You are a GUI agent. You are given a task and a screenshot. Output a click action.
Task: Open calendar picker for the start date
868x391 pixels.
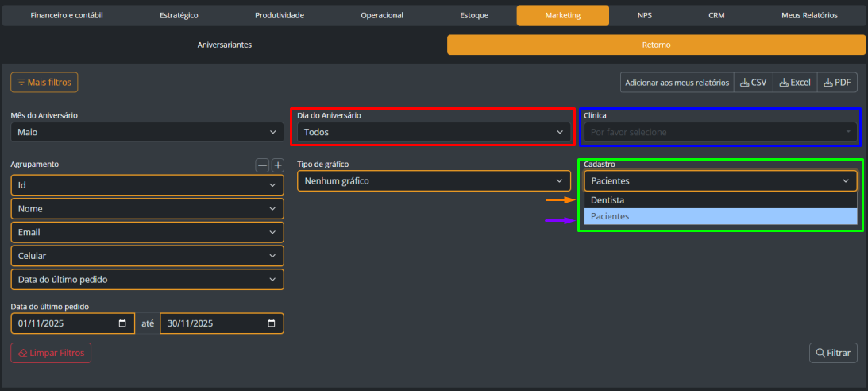(122, 323)
